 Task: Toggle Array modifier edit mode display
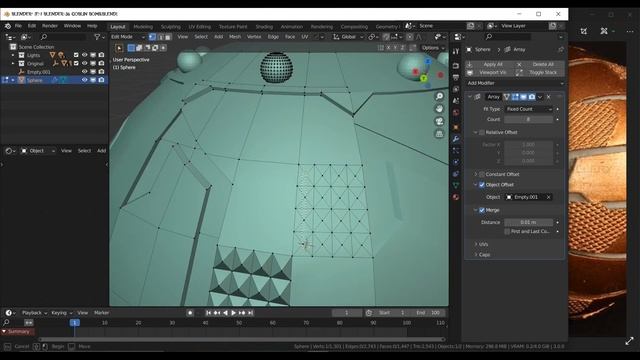click(x=515, y=97)
